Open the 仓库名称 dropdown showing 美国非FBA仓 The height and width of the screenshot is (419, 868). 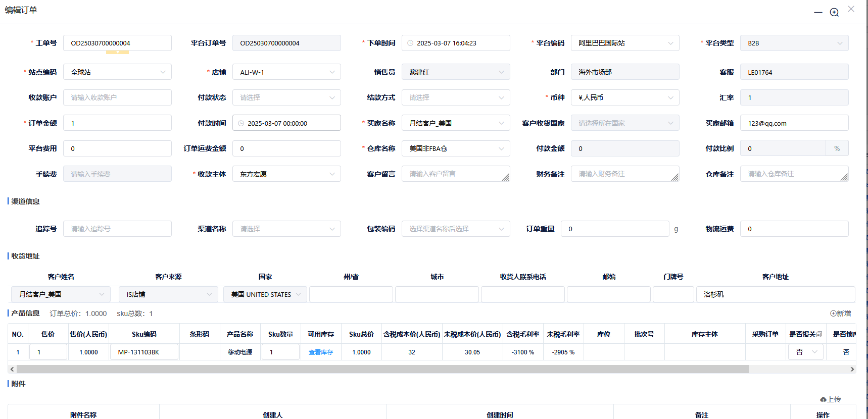click(x=455, y=148)
